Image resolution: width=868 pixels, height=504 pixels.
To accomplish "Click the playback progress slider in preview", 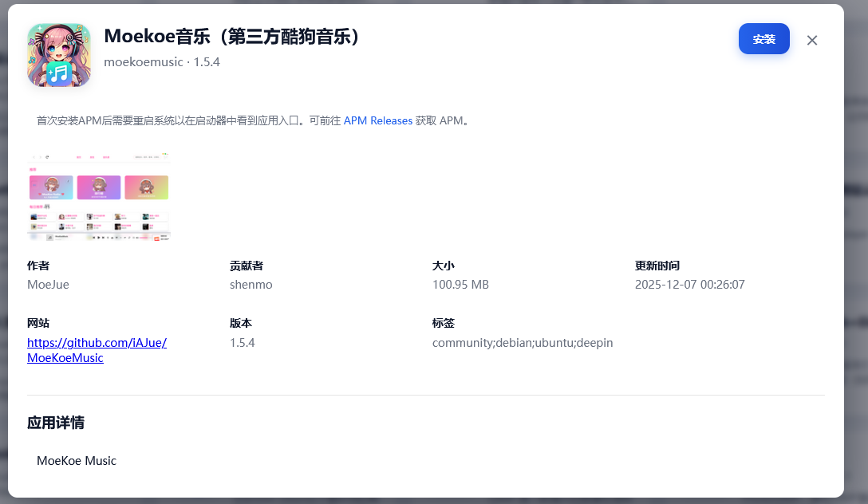I will [x=144, y=238].
